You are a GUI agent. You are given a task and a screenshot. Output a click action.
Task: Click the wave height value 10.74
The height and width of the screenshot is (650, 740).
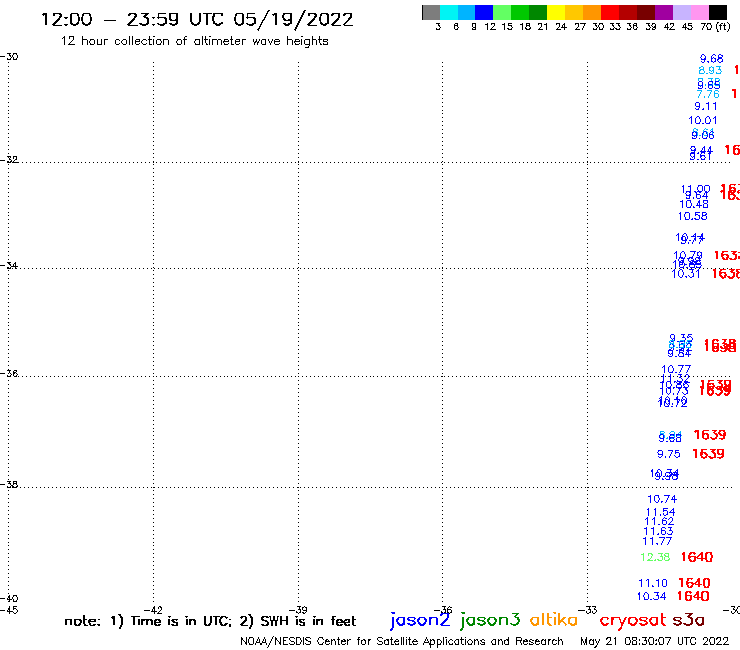pos(662,499)
